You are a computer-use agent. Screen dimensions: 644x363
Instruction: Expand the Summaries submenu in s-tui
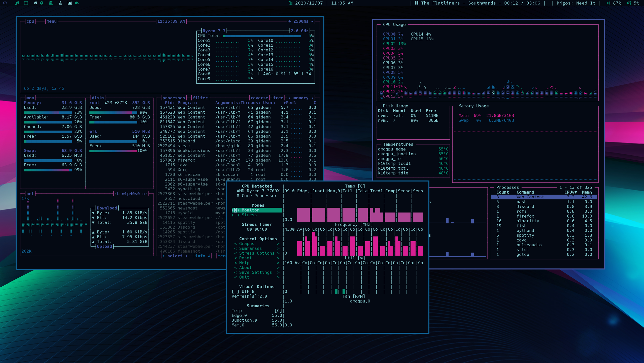pos(250,248)
